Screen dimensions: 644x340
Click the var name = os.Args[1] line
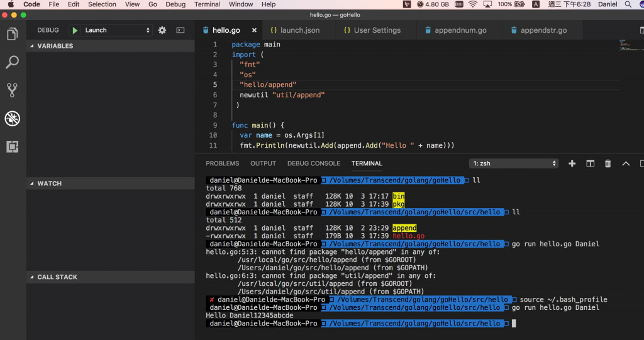[282, 135]
